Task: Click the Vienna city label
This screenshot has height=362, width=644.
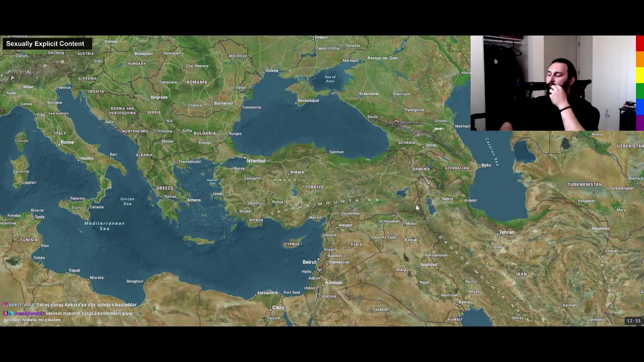Action: point(110,42)
